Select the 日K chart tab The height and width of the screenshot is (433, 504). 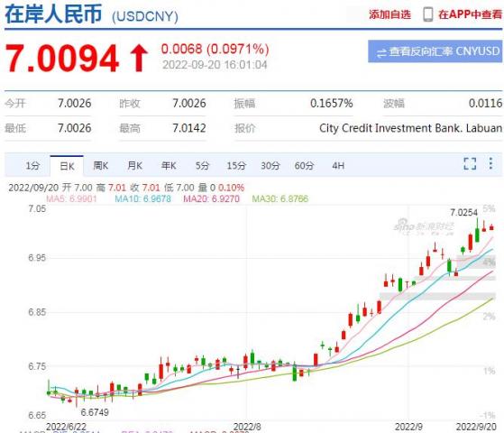(x=67, y=166)
